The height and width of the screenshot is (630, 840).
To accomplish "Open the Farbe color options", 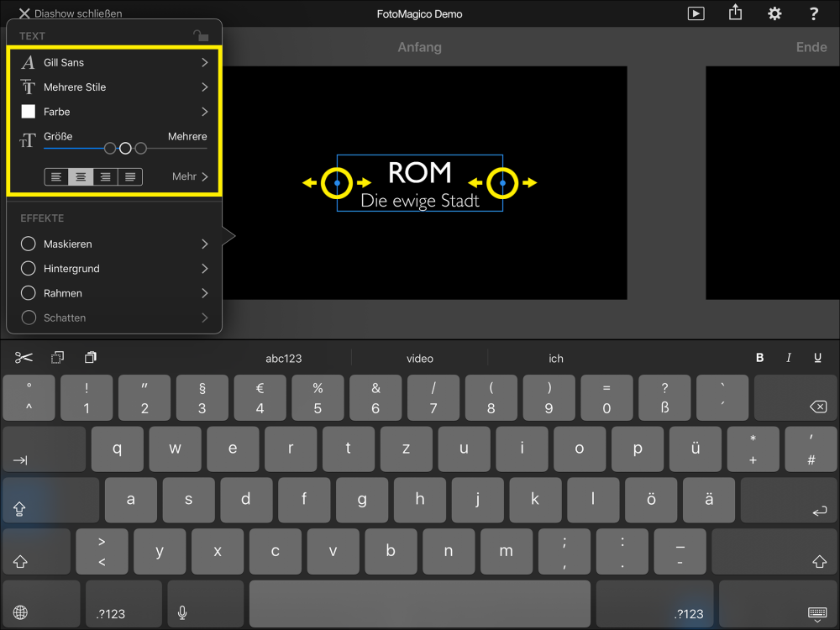I will pos(114,112).
